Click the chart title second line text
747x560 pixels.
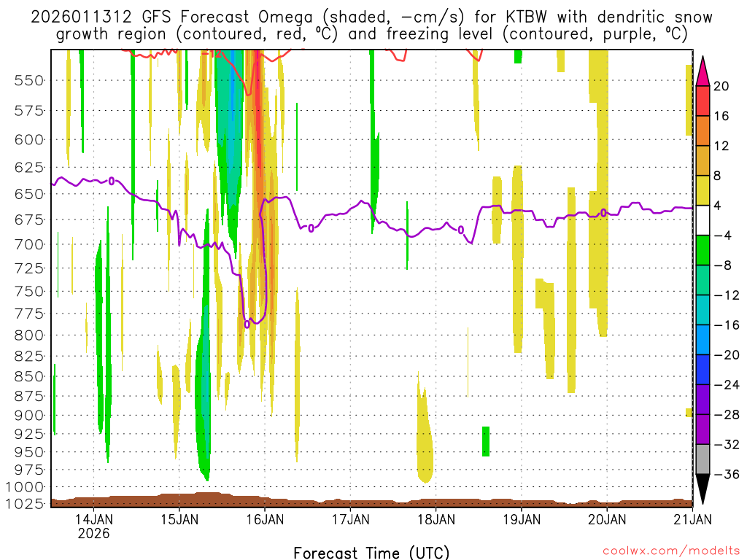371,34
